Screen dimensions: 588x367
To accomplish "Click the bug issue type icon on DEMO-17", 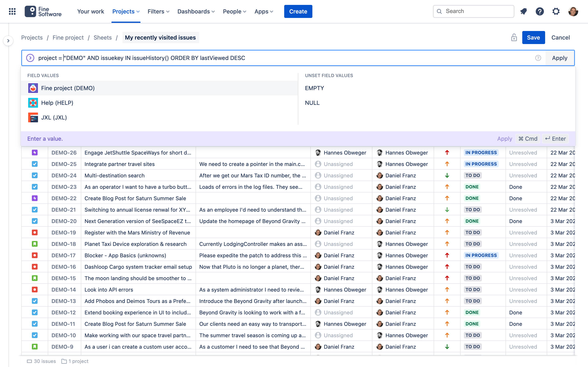I will [x=35, y=255].
